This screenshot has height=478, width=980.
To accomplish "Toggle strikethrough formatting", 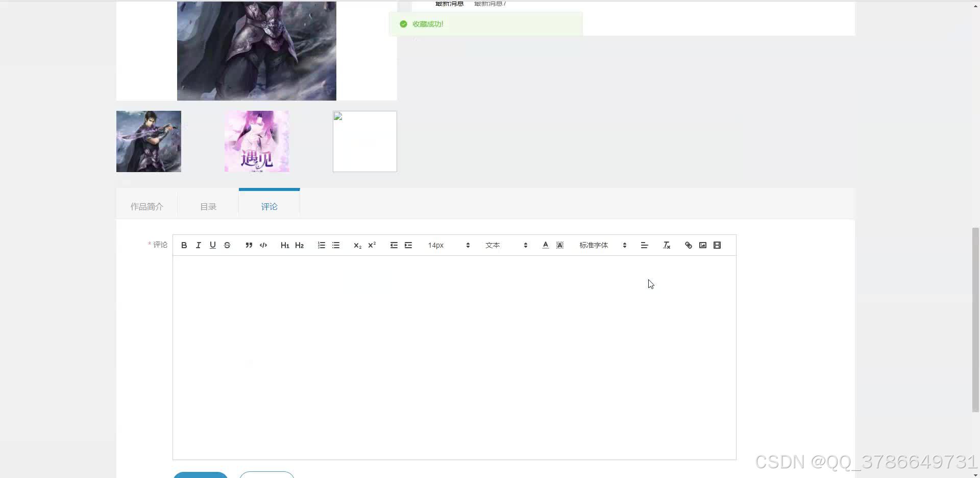I will (x=227, y=245).
